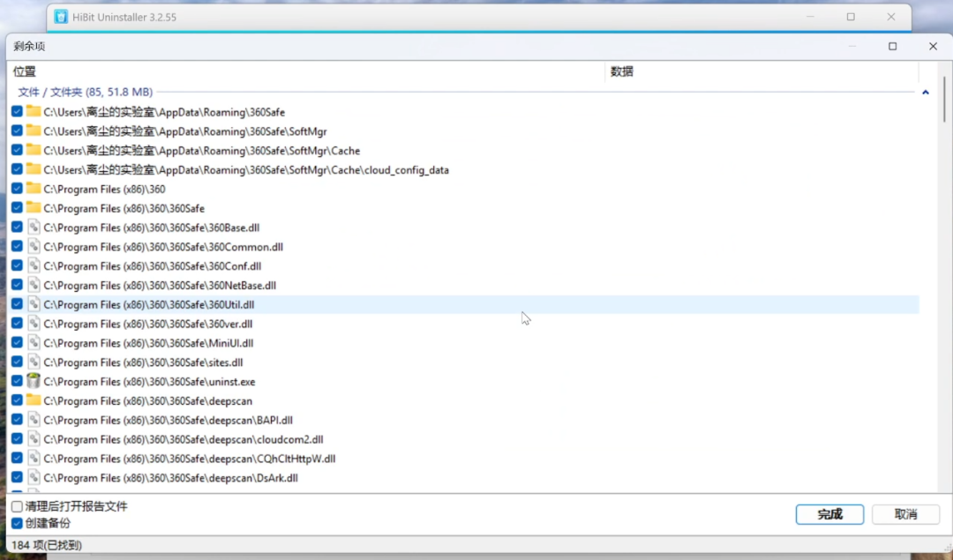Click the 完成 button

tap(829, 514)
